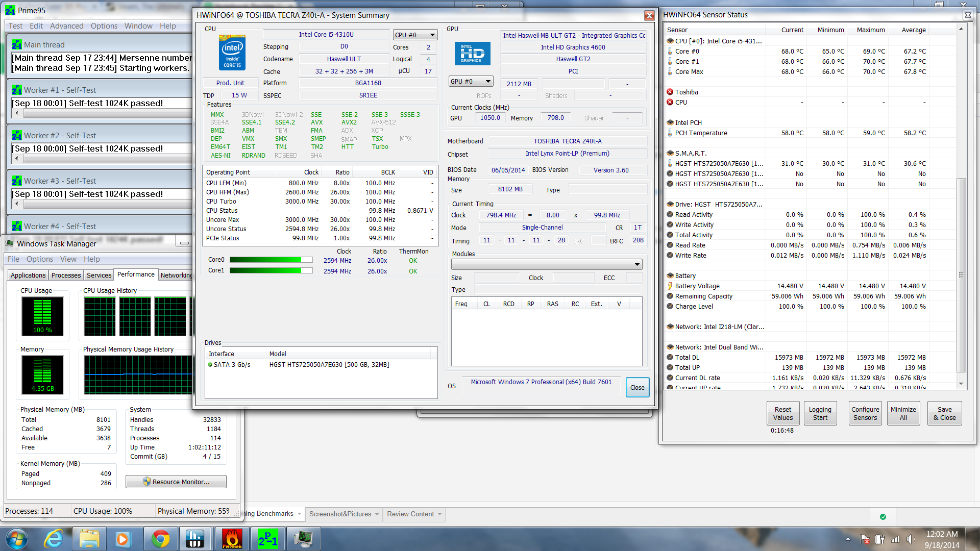Open Prime95 Advanced menu
This screenshot has height=551, width=980.
(x=66, y=26)
